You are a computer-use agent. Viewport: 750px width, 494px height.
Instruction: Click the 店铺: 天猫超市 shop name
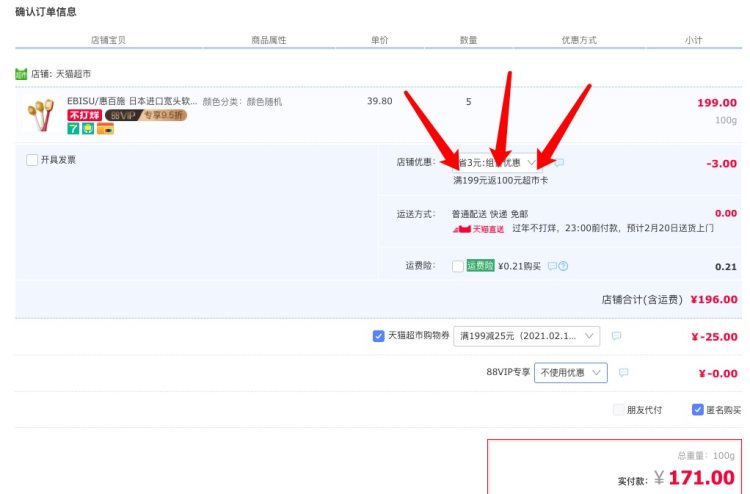61,74
